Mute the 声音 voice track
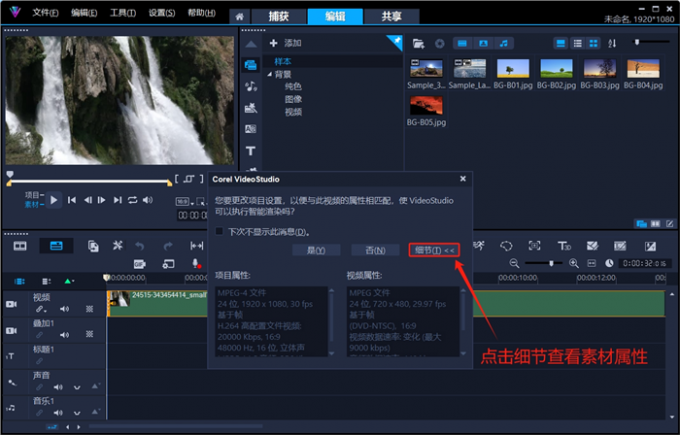The width and height of the screenshot is (680, 435). (x=58, y=387)
